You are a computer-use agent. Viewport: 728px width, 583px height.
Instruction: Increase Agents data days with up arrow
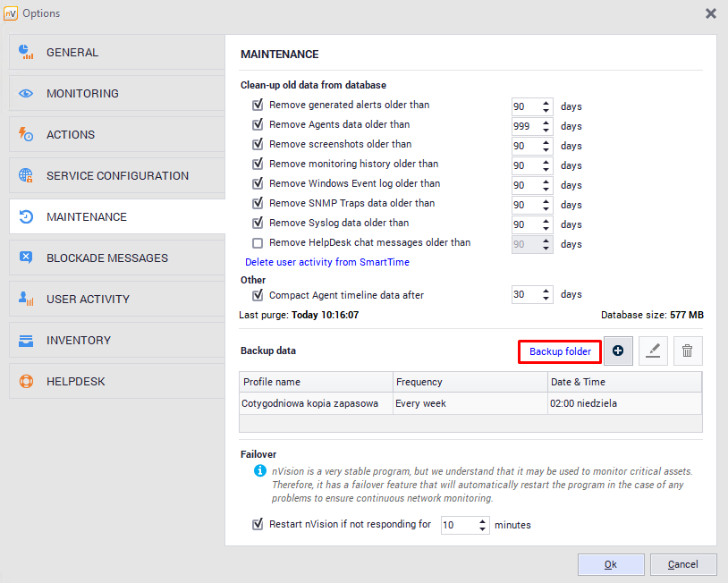(x=546, y=123)
